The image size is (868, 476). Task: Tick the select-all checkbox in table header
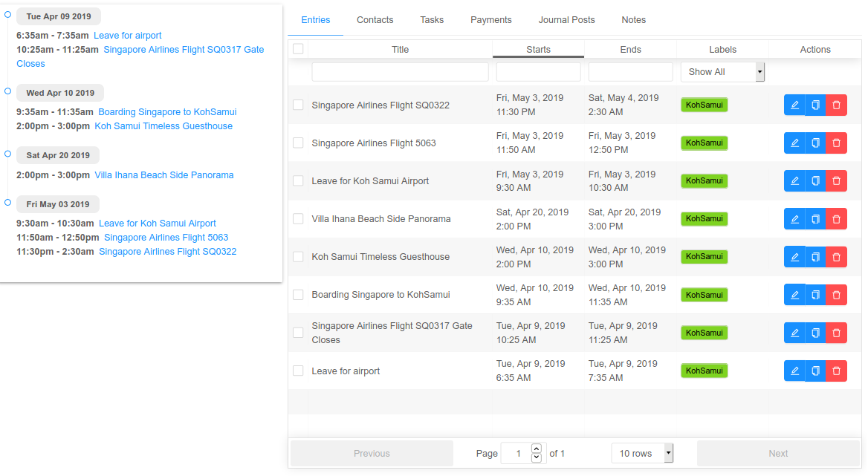pos(298,49)
